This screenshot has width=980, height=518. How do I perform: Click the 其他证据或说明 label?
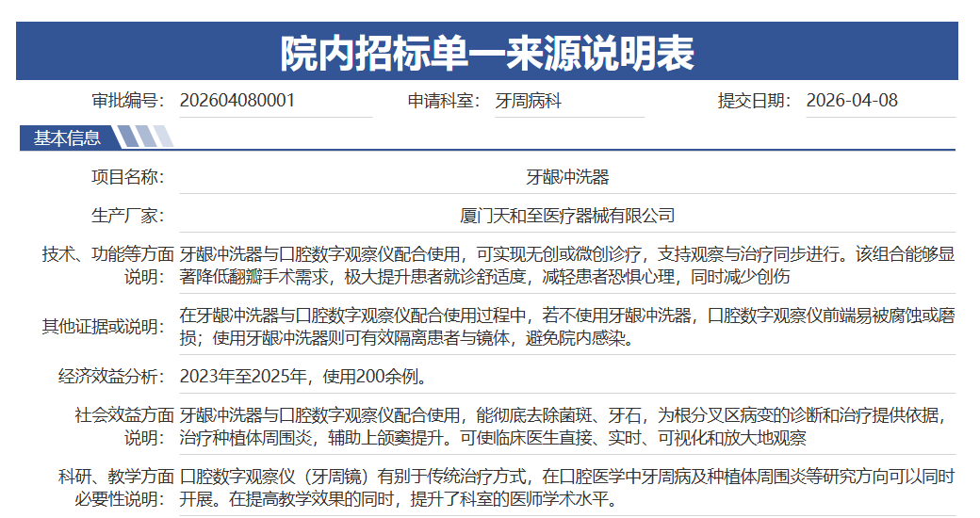(x=103, y=327)
